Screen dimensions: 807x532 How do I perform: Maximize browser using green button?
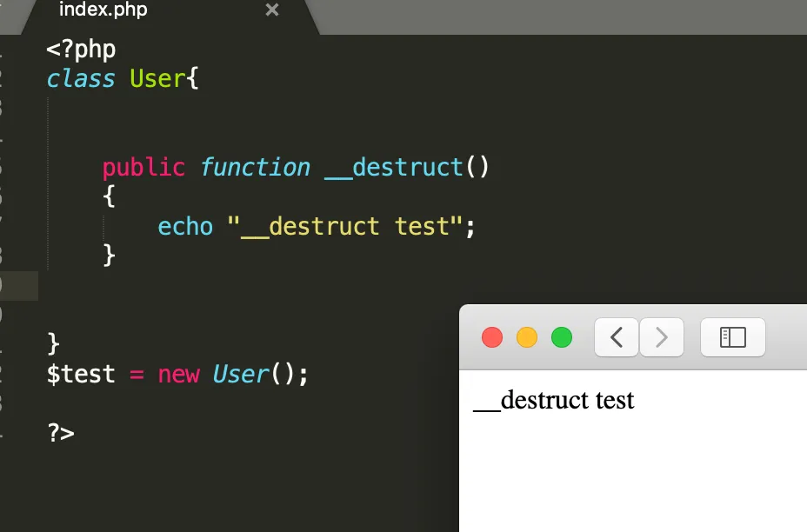point(562,337)
